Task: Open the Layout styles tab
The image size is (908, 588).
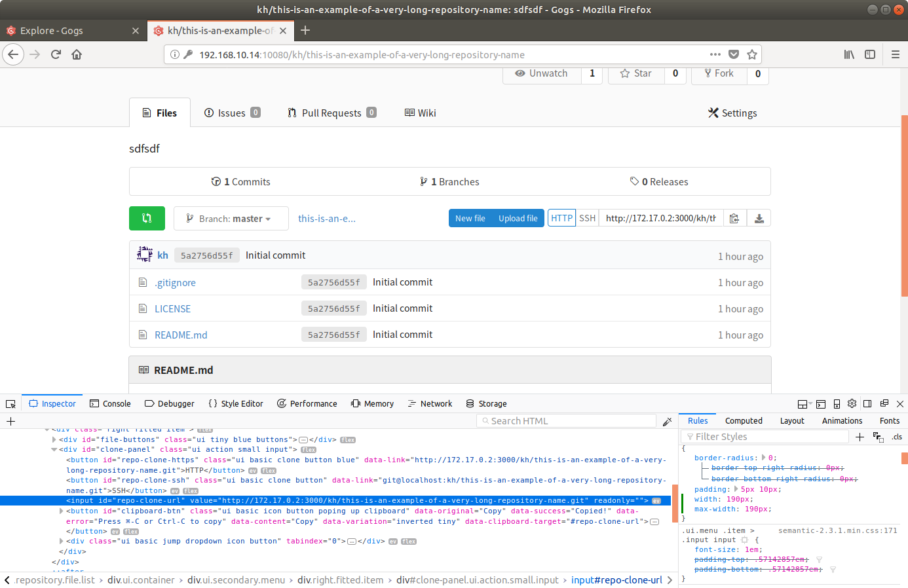Action: click(x=792, y=421)
